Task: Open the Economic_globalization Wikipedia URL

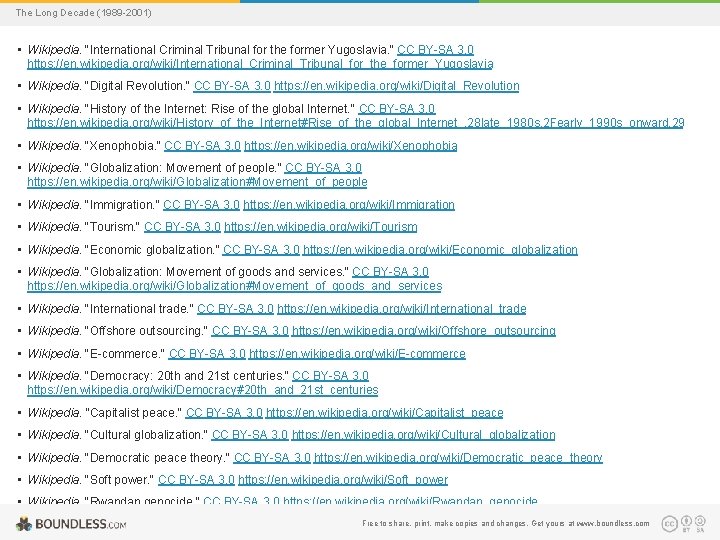Action: (x=440, y=250)
